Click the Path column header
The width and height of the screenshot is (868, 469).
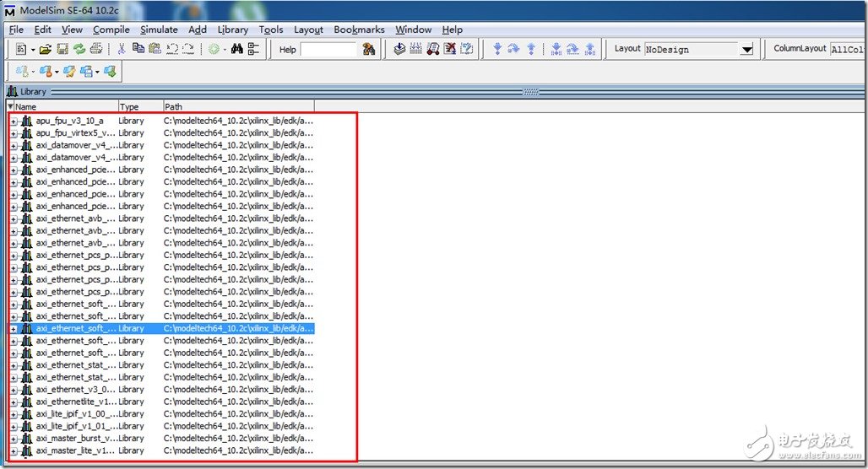pos(236,107)
